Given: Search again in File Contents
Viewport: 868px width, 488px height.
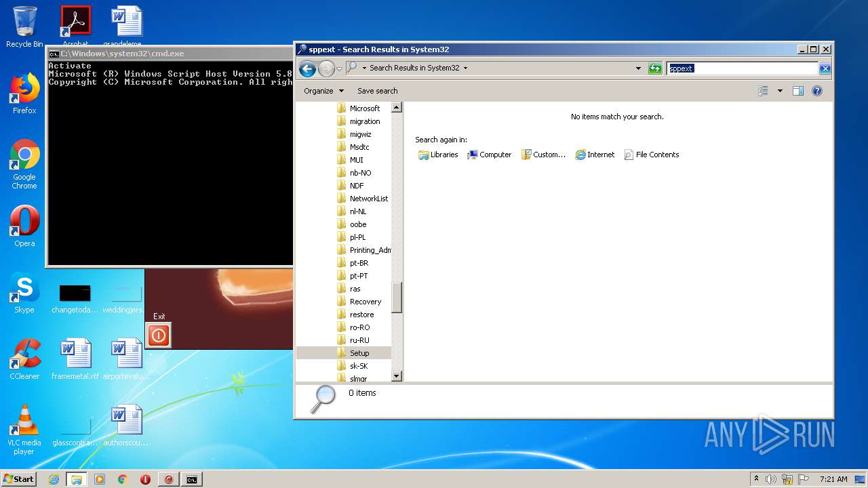Looking at the screenshot, I should tap(651, 155).
